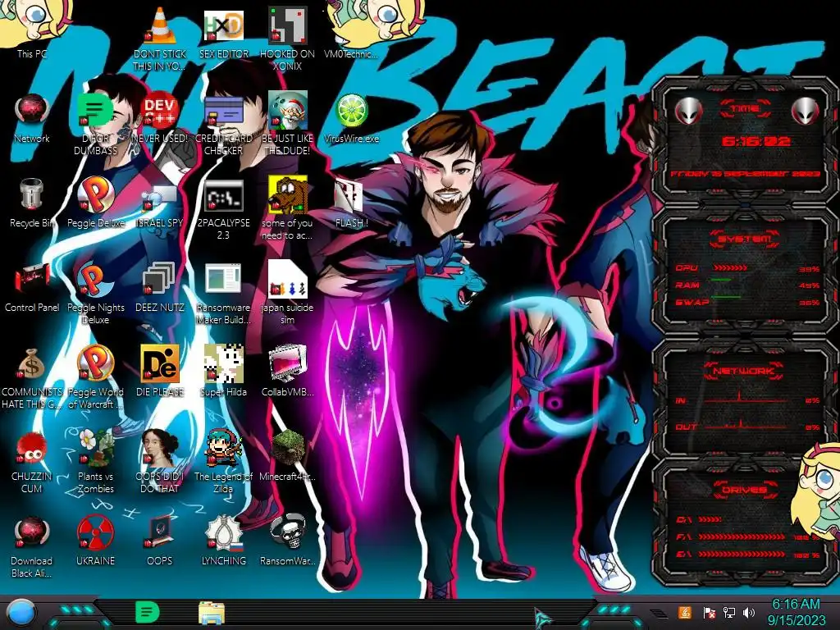Screen dimensions: 840x630
Task: Open the RansomWar... skull headphones icon
Action: pyautogui.click(x=287, y=541)
